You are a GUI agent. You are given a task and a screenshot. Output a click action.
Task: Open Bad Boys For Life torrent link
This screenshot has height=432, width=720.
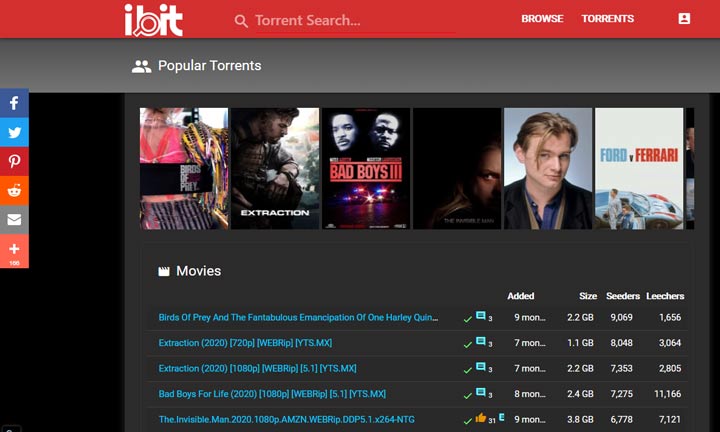[x=272, y=394]
